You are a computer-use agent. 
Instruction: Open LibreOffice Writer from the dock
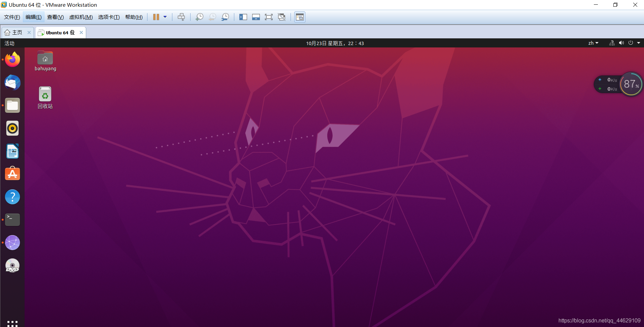[x=12, y=151]
